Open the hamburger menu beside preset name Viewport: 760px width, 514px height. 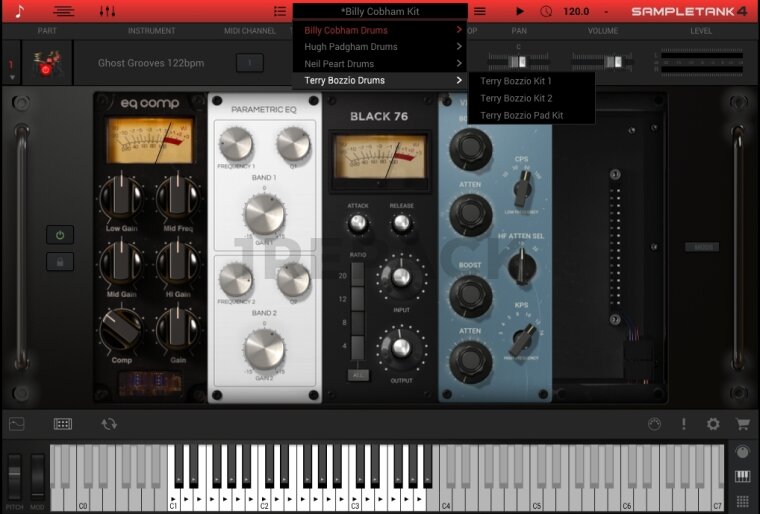[480, 11]
